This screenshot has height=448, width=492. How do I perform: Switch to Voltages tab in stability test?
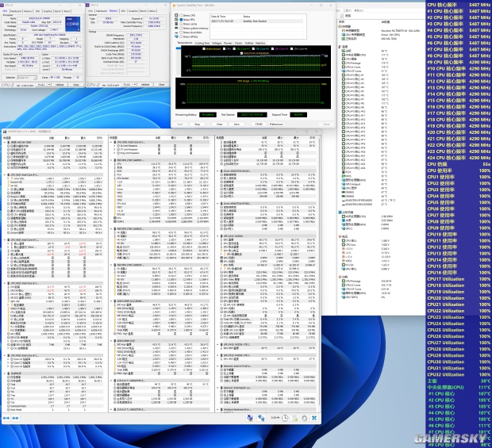tap(217, 43)
